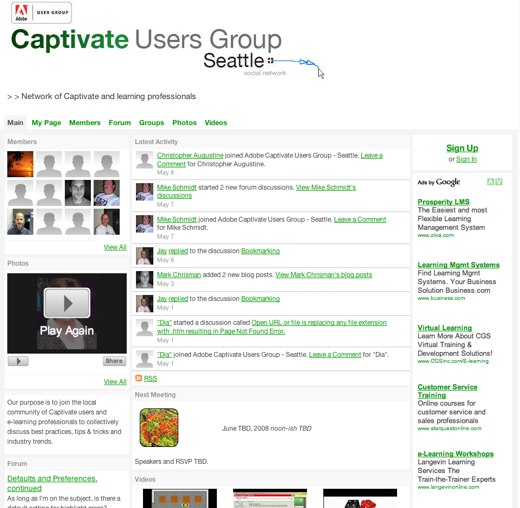Click the orange RSS feed icon
Image resolution: width=520 pixels, height=508 pixels.
click(138, 378)
